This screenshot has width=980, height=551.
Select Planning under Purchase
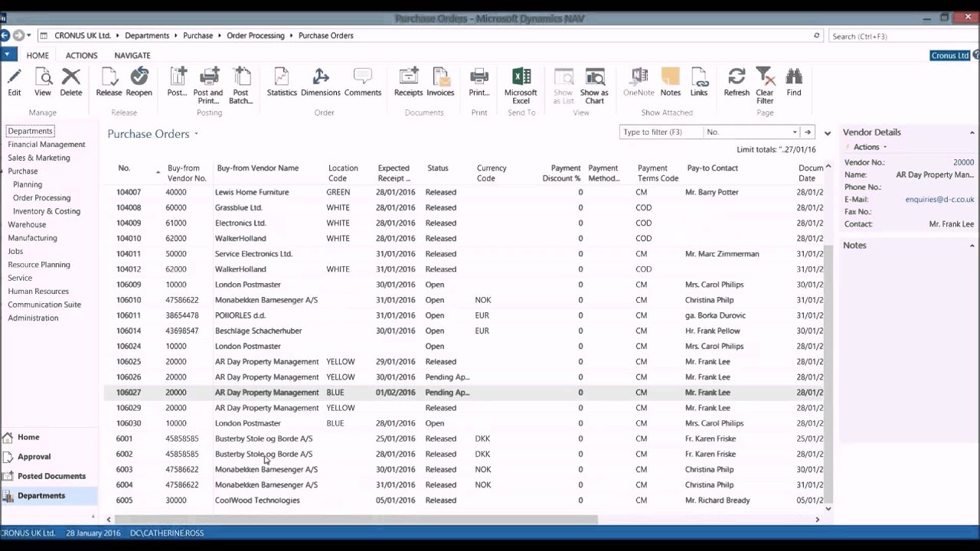(28, 184)
